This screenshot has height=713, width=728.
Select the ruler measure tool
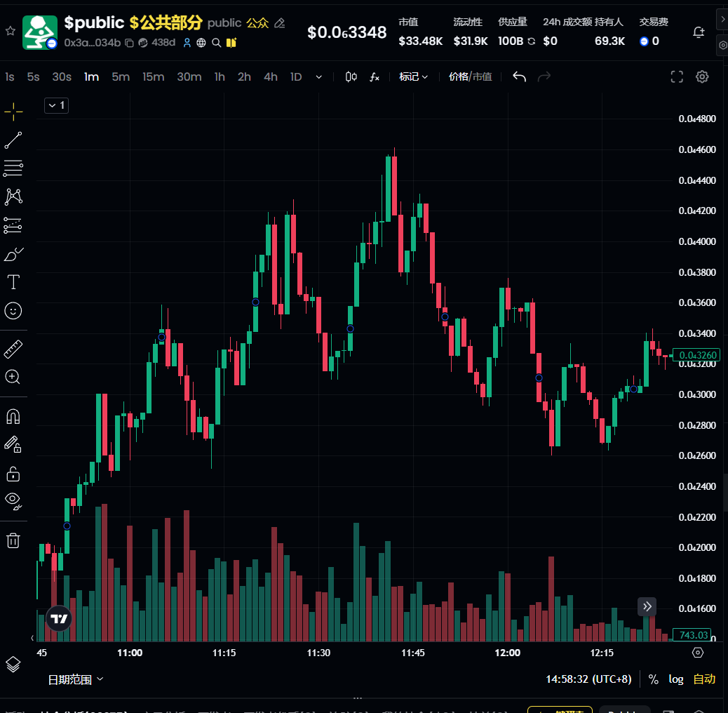[13, 349]
